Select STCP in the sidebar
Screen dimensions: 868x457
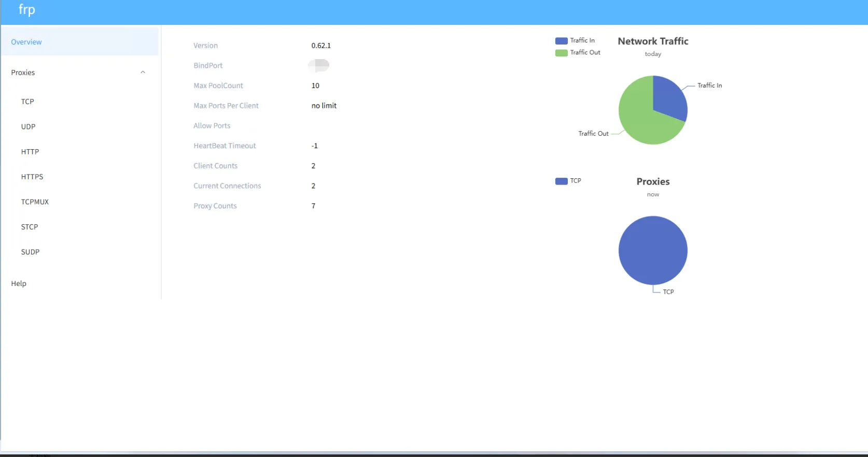(x=30, y=227)
